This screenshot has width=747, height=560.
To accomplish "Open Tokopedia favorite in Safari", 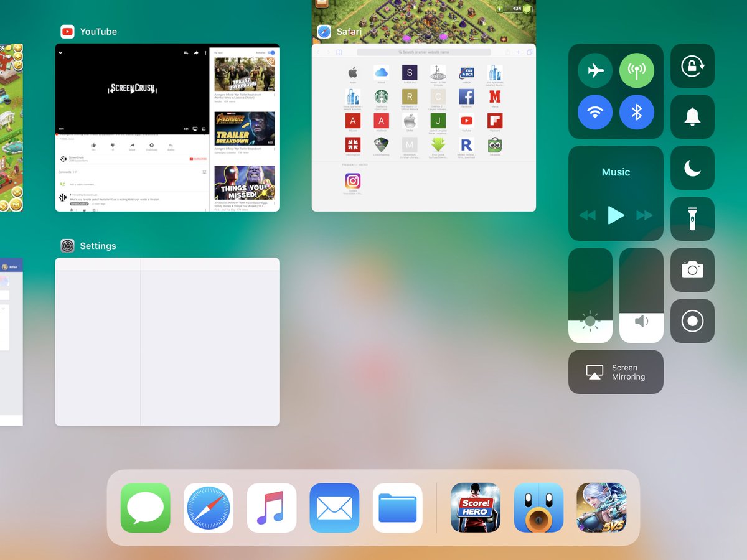I will tap(495, 145).
